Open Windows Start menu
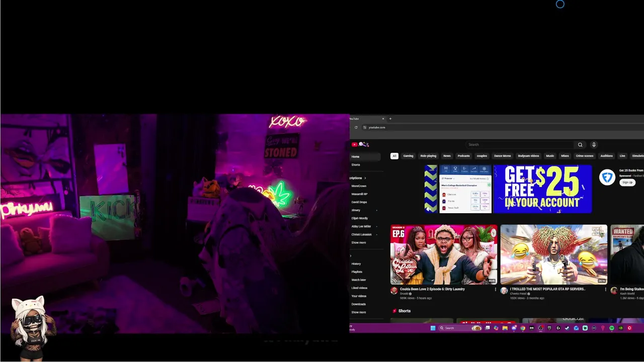 point(433,328)
